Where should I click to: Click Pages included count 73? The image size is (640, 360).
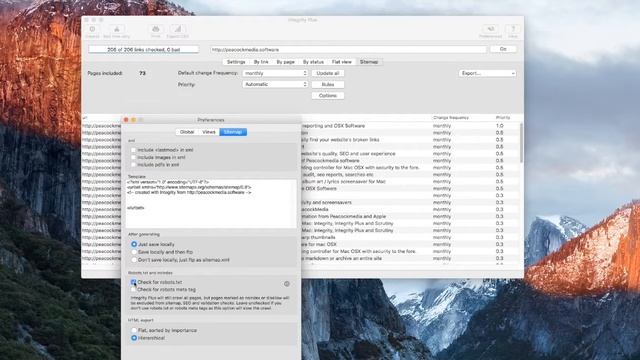[x=142, y=73]
